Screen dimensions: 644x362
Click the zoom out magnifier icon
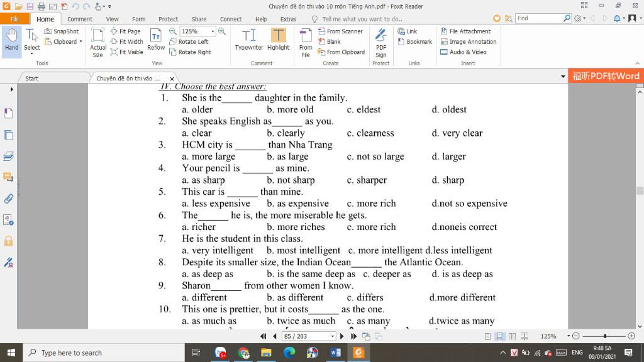(x=173, y=31)
